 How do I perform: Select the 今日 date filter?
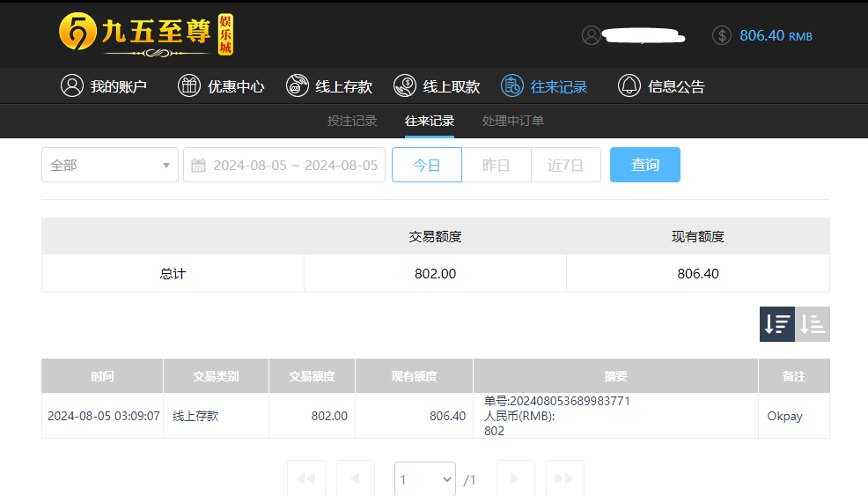[426, 165]
